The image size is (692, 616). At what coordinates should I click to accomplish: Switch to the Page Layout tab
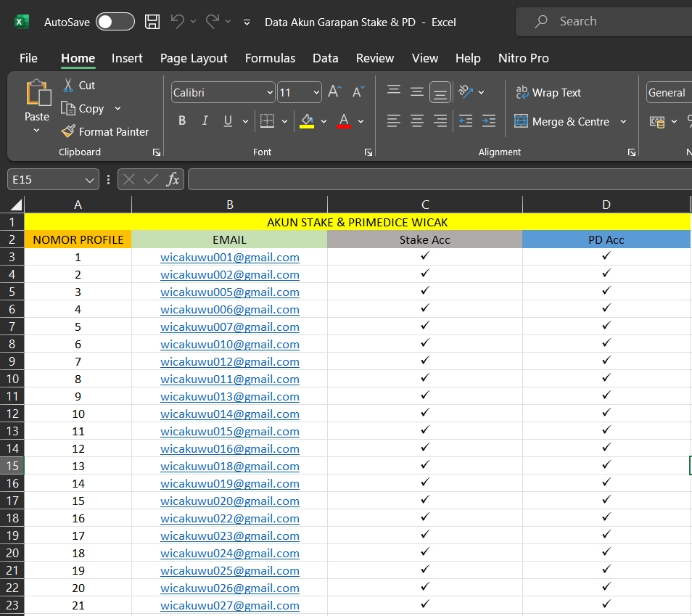coord(194,58)
